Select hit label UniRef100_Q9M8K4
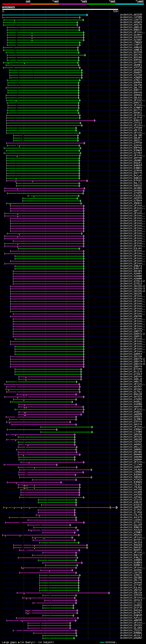Viewport: 146px width, 644px height. click(x=131, y=95)
